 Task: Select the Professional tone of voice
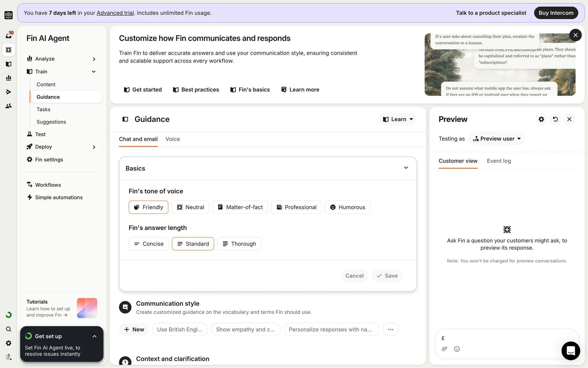296,207
